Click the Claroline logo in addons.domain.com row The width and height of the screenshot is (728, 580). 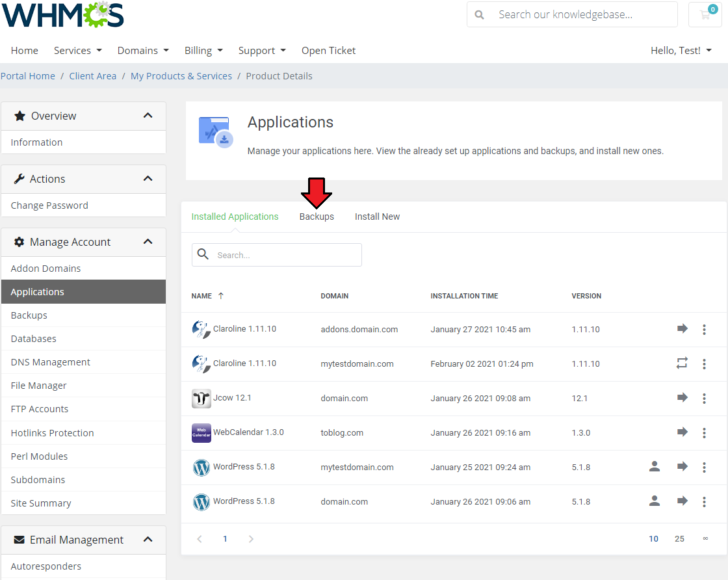coord(201,329)
